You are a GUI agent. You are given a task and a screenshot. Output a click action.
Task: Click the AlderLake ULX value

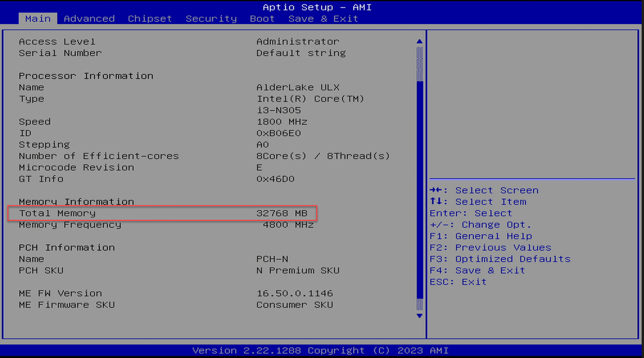(x=298, y=87)
